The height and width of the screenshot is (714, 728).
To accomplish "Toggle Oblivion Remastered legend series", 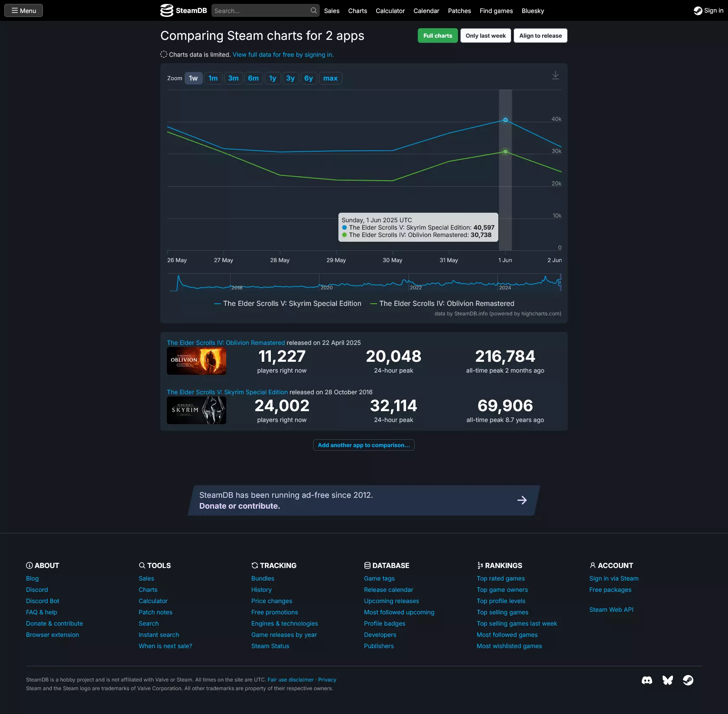I will [x=442, y=304].
